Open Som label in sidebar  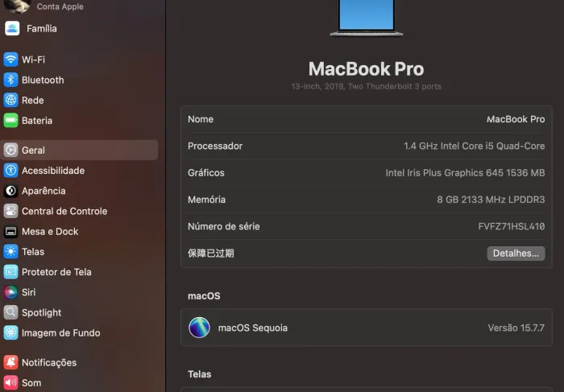[31, 382]
